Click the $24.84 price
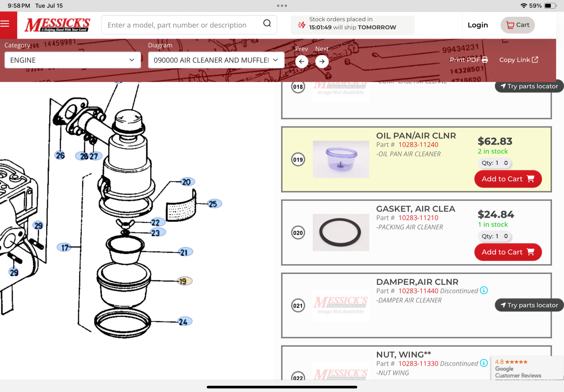Image resolution: width=564 pixels, height=392 pixels. coord(496,214)
